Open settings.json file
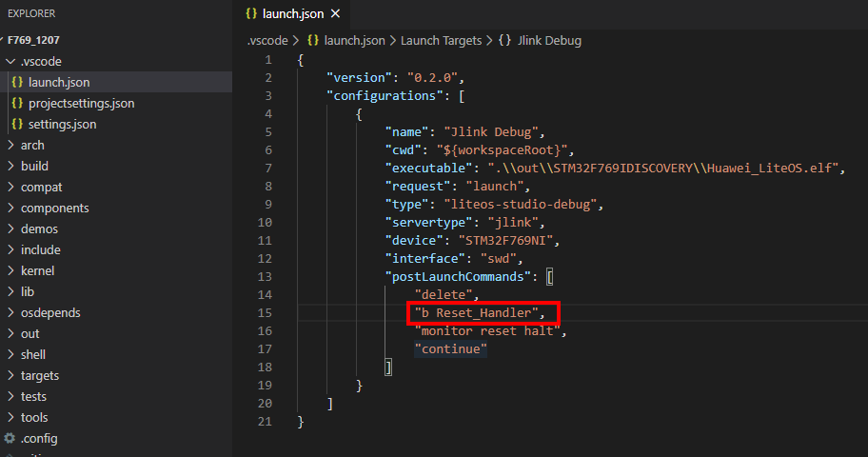The image size is (868, 457). click(62, 124)
